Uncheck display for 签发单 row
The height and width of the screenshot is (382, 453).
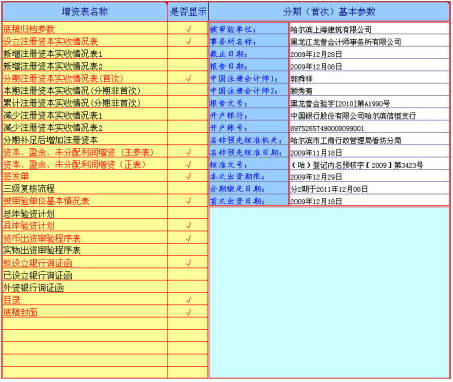[x=188, y=176]
